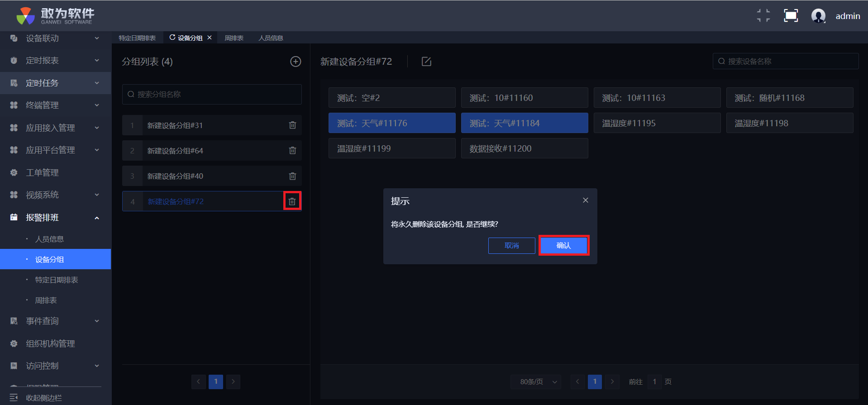This screenshot has width=868, height=405.
Task: Open the 80条/页 page size dropdown
Action: pyautogui.click(x=536, y=381)
